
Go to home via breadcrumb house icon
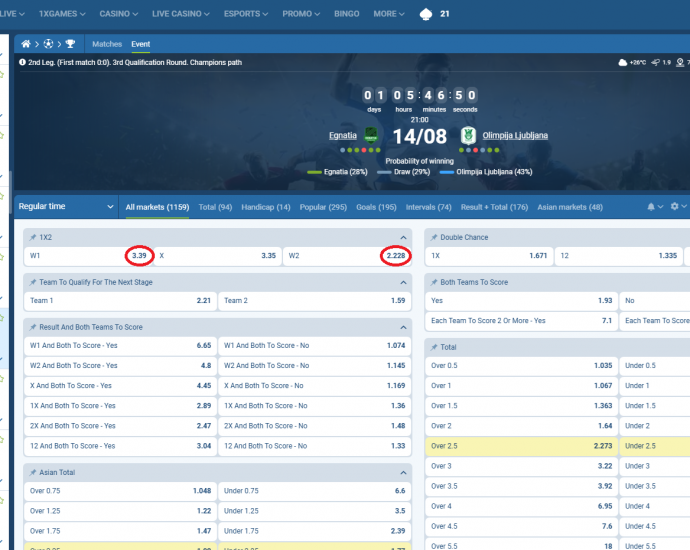26,44
